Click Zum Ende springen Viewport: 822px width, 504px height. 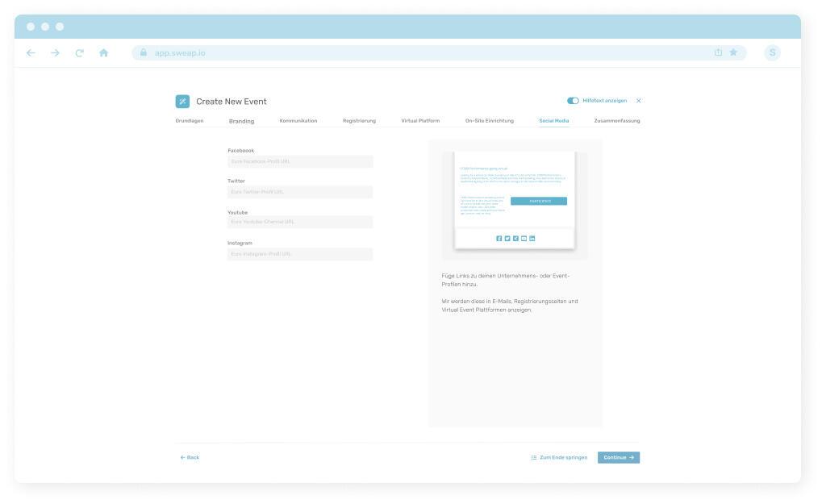[560, 457]
